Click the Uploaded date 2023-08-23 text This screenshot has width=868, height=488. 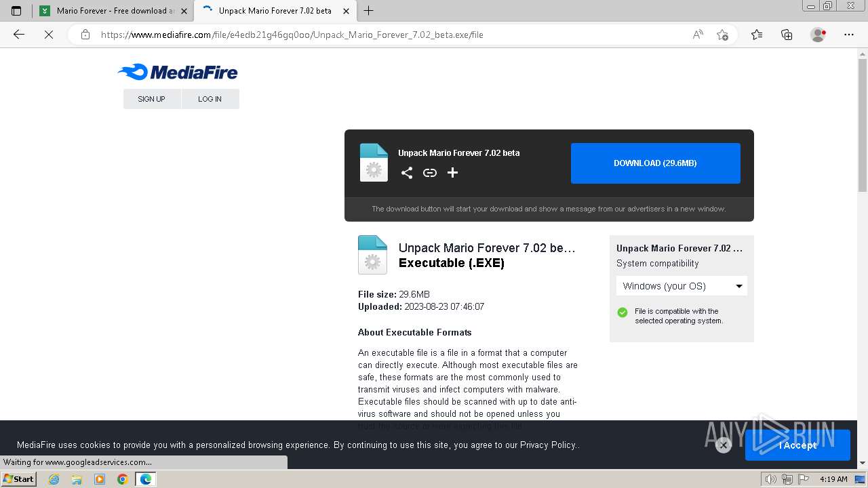click(x=421, y=306)
